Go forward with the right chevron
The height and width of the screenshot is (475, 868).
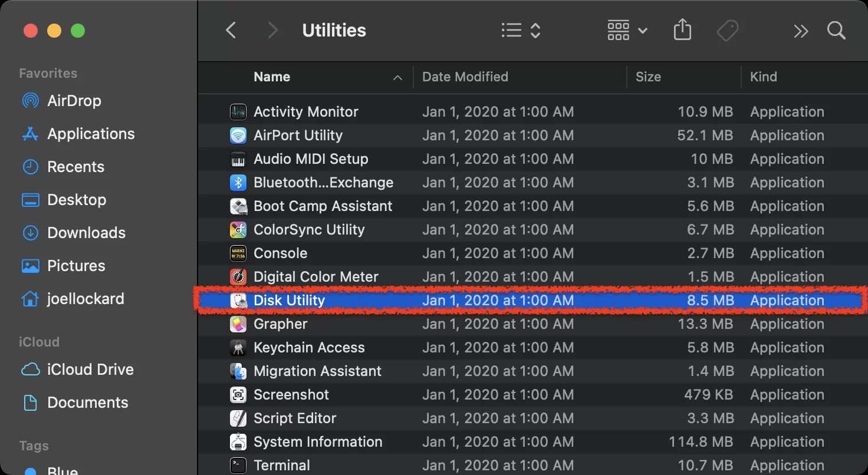[272, 30]
